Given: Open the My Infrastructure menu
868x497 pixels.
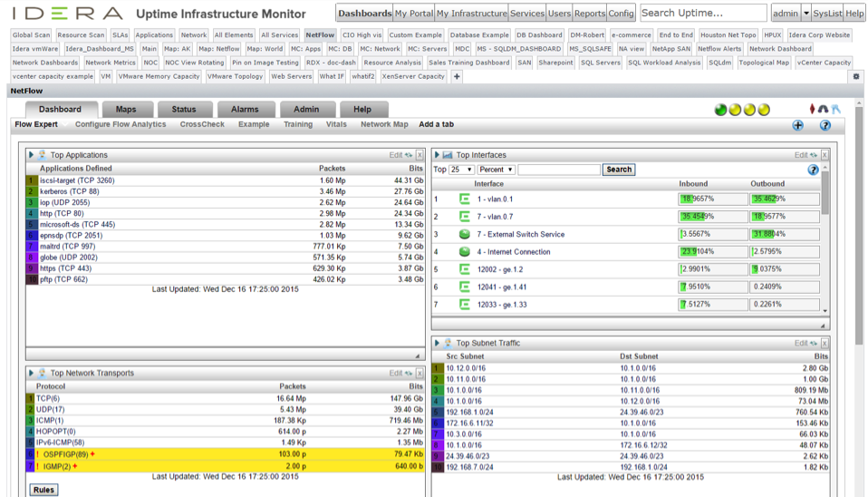Looking at the screenshot, I should [x=471, y=14].
